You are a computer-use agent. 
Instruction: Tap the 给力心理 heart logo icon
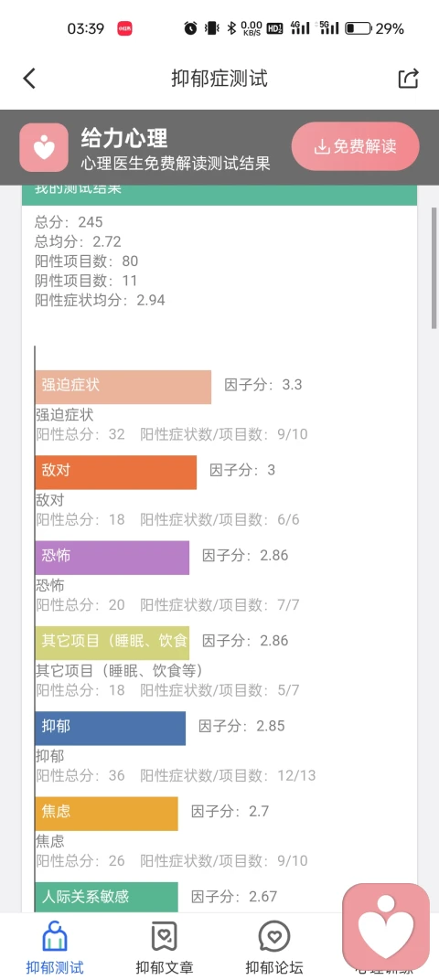pyautogui.click(x=44, y=147)
